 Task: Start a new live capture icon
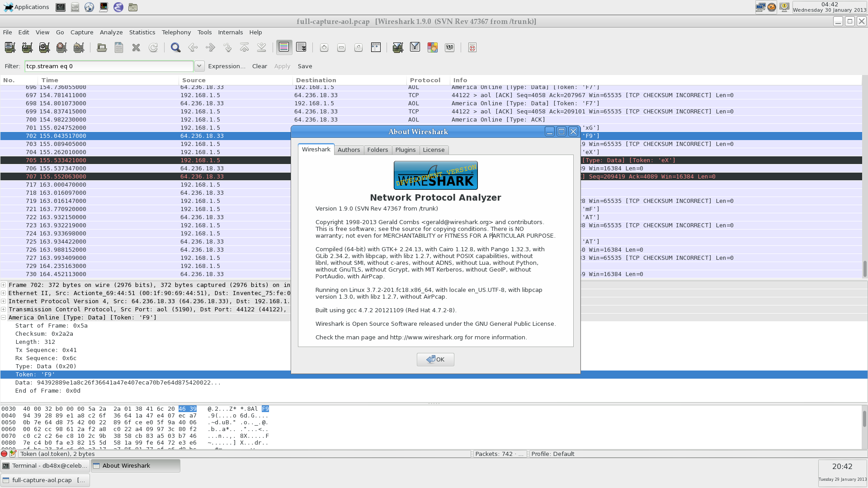tap(44, 47)
